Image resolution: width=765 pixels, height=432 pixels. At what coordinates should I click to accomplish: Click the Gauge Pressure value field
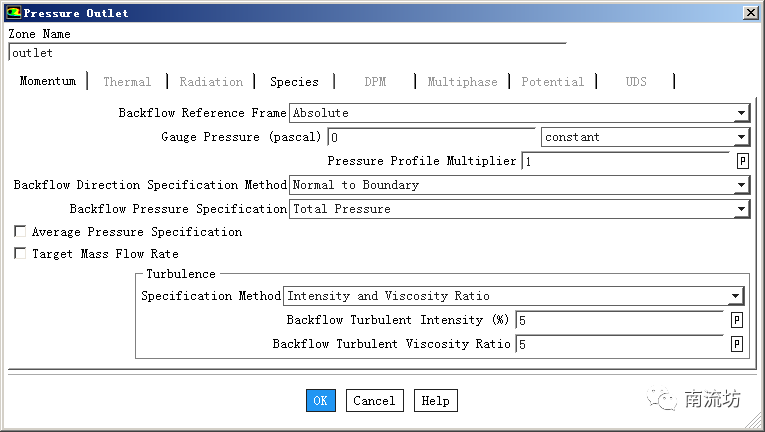pyautogui.click(x=431, y=137)
